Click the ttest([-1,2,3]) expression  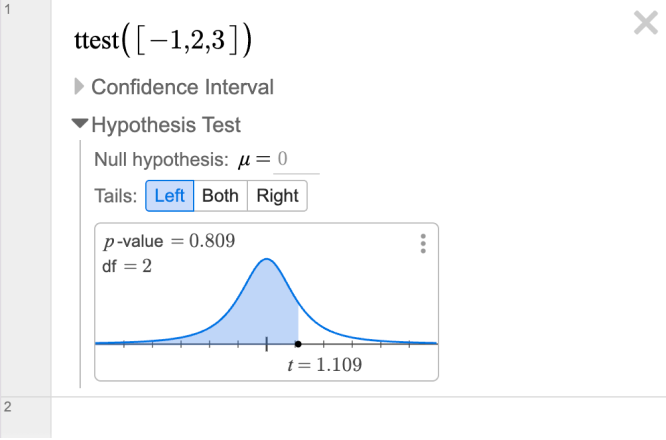click(163, 40)
